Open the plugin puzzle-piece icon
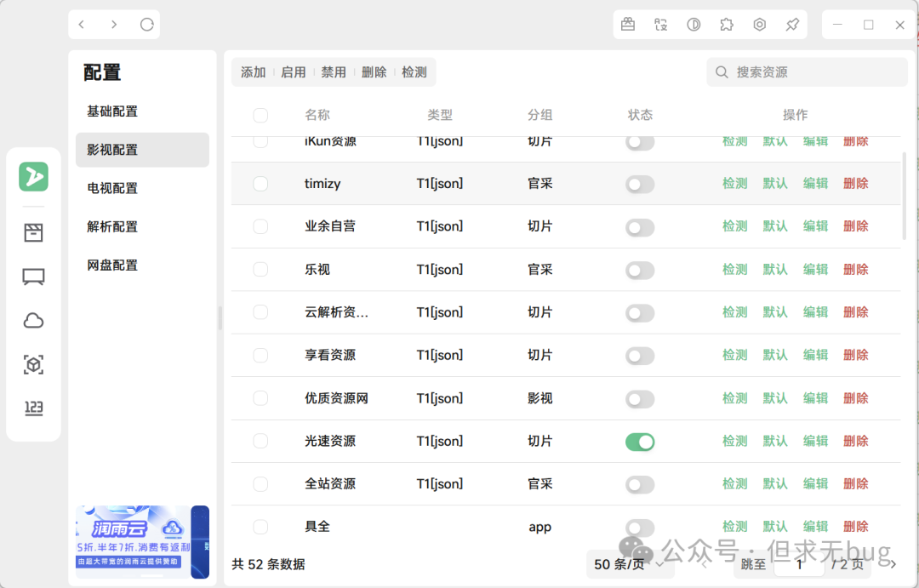The width and height of the screenshot is (919, 588). (x=727, y=25)
